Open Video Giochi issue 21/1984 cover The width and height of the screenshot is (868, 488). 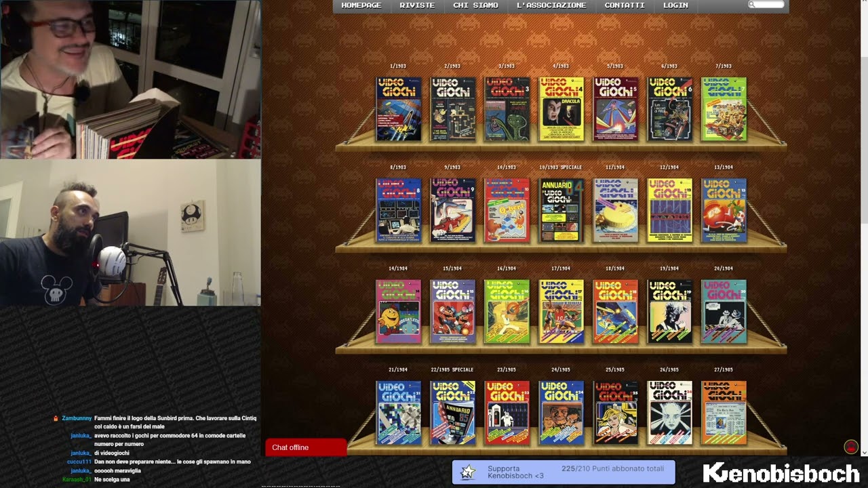399,413
